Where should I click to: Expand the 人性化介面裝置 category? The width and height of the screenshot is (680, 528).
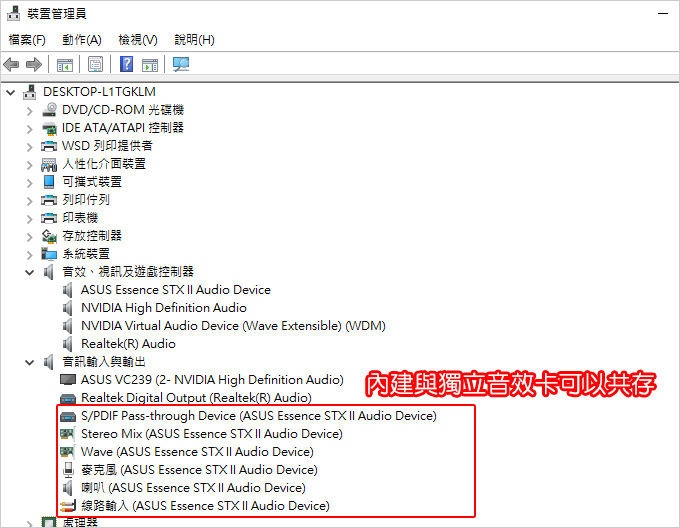click(29, 165)
